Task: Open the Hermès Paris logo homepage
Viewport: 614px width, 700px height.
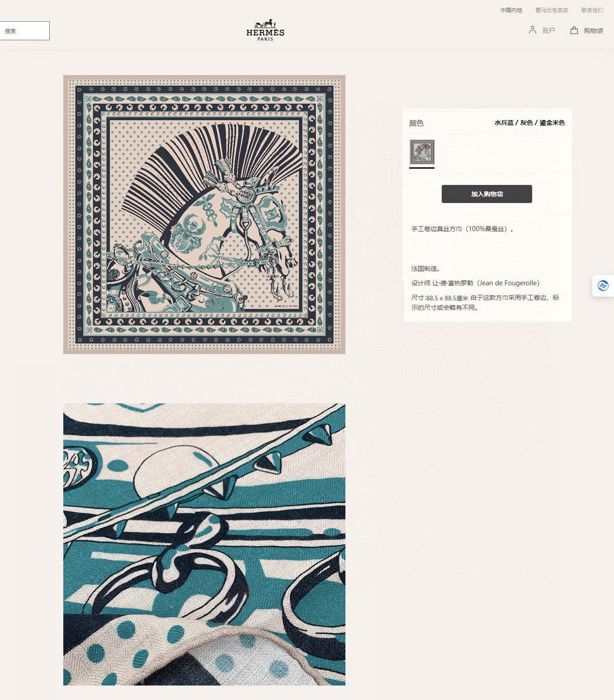Action: click(265, 30)
